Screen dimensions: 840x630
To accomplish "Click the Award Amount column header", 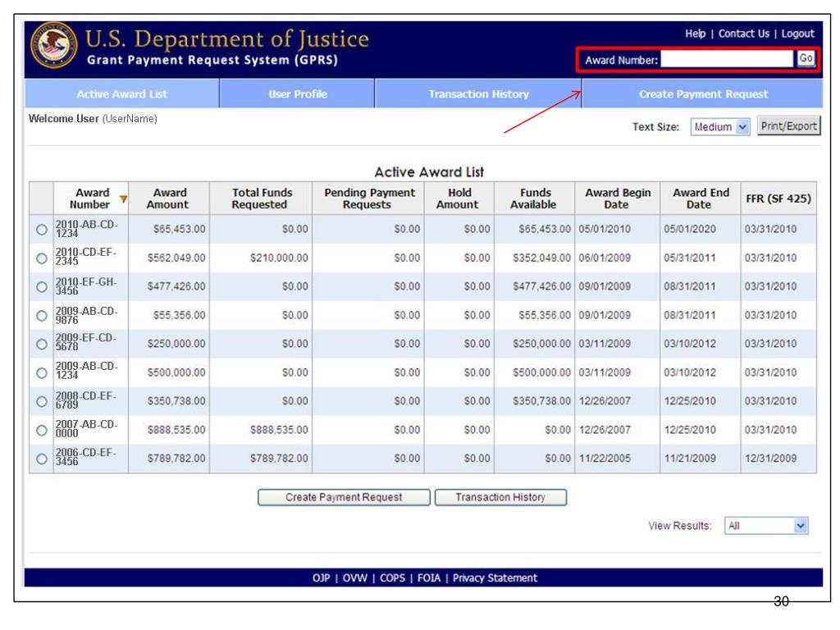I will 169,199.
